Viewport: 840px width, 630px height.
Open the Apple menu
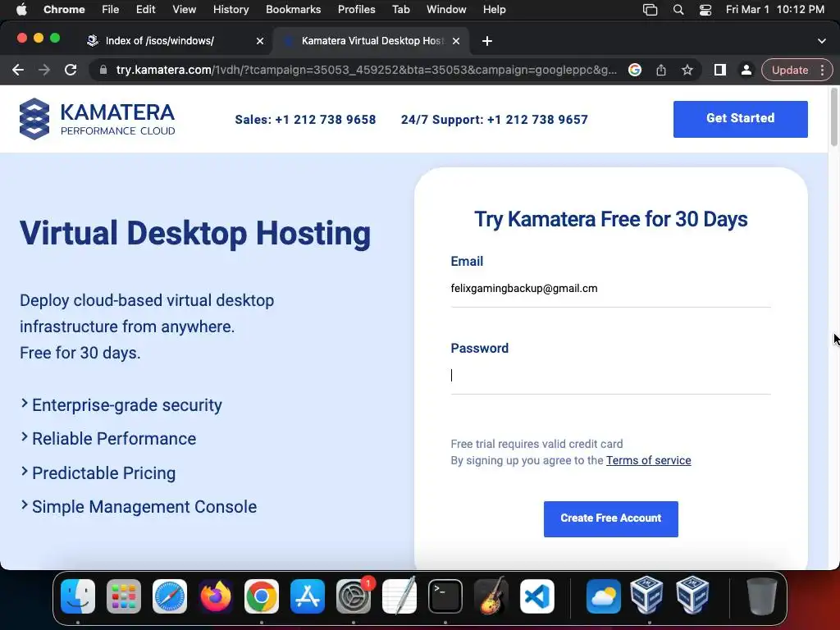pos(21,10)
